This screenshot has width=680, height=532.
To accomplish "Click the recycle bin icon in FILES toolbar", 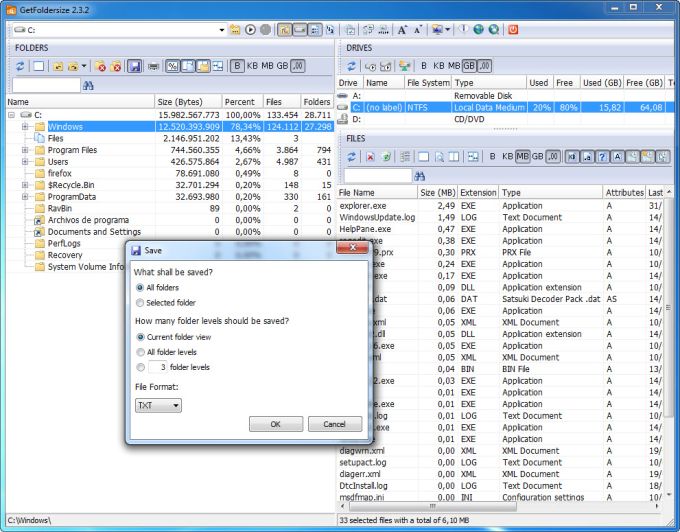I will 386,157.
